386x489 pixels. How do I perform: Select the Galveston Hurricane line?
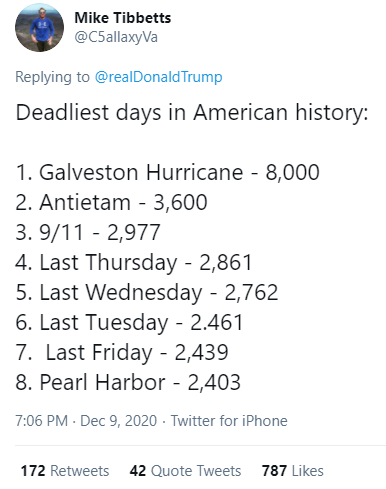[x=168, y=172]
